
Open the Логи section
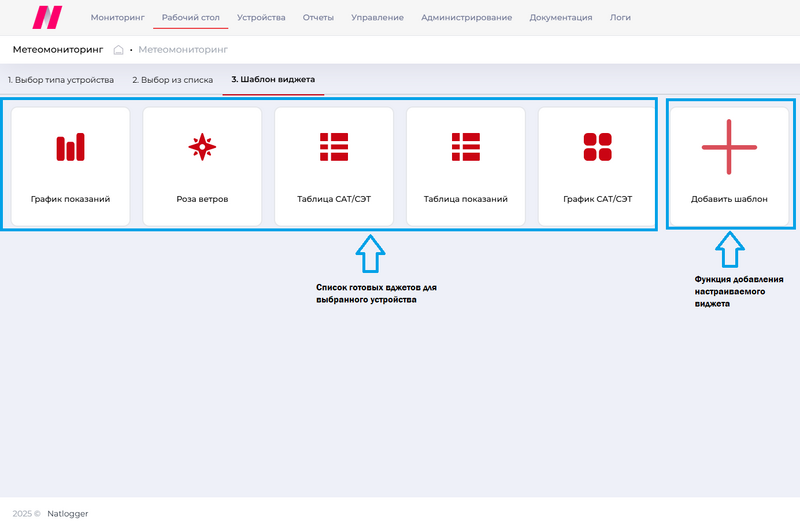click(x=620, y=17)
